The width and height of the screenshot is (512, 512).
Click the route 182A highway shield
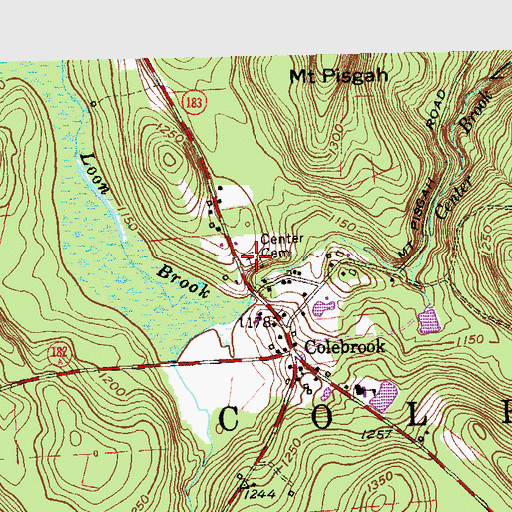click(x=59, y=354)
